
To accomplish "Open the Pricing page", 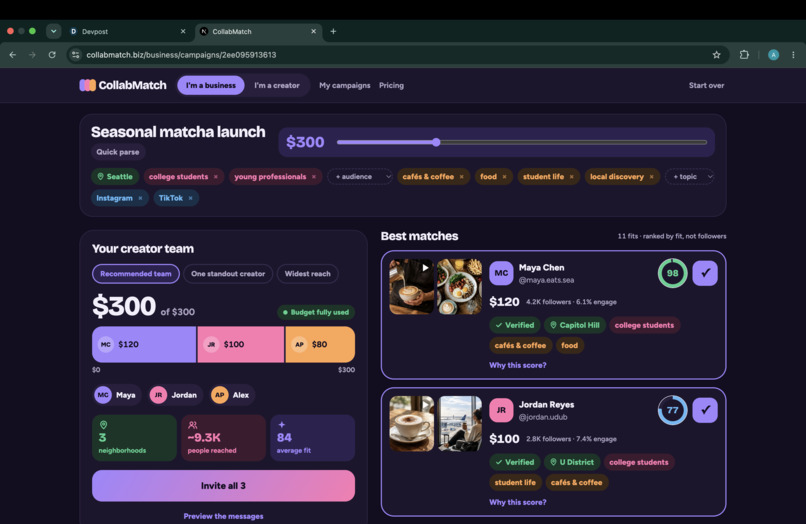I will [x=391, y=85].
